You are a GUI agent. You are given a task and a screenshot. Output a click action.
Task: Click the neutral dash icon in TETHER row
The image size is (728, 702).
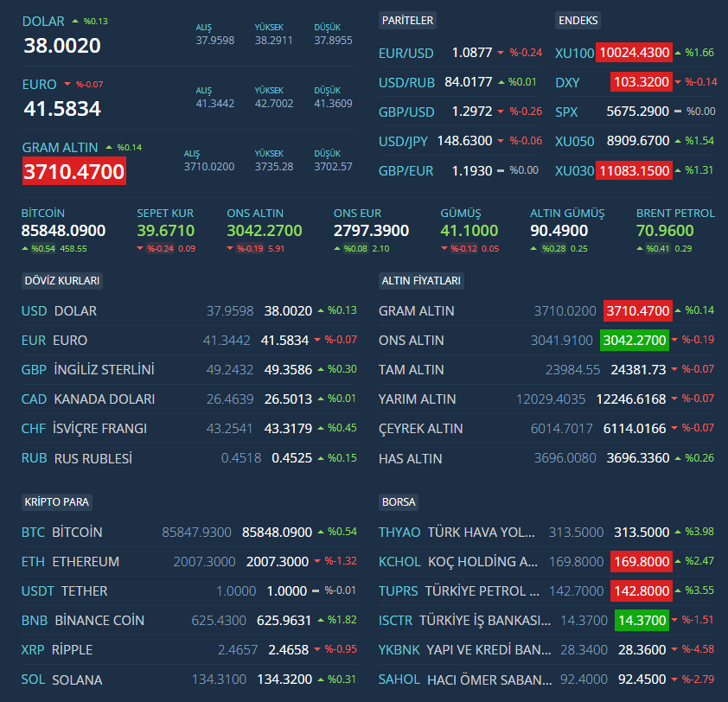[316, 591]
